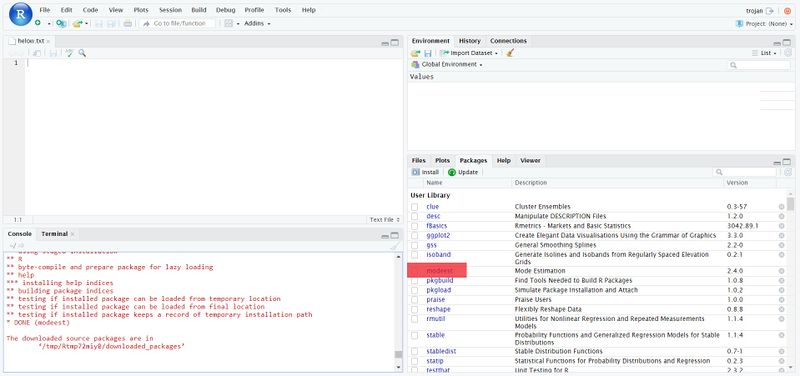This screenshot has height=376, width=800.
Task: Clear the environment objects with the broom icon
Action: pyautogui.click(x=510, y=53)
